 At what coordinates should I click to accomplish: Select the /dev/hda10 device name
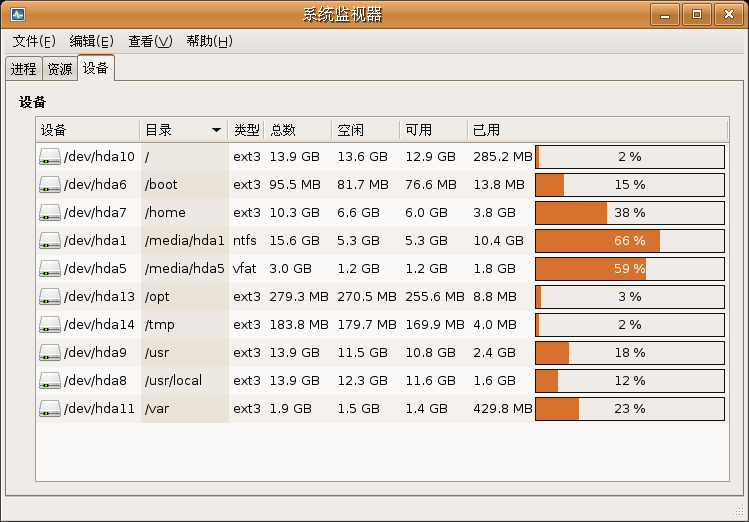[x=99, y=157]
